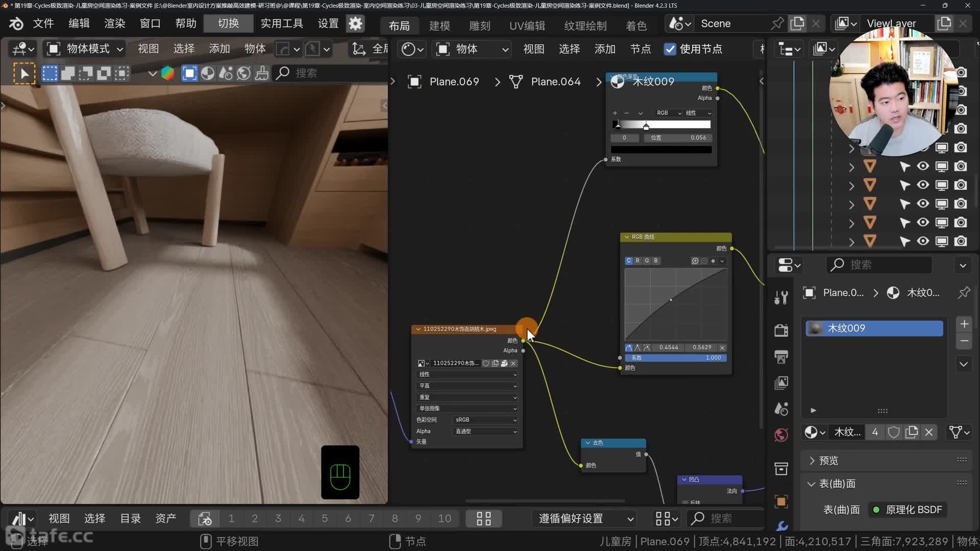Select the R channel in RGB curves node
This screenshot has height=551, width=980.
coord(638,261)
